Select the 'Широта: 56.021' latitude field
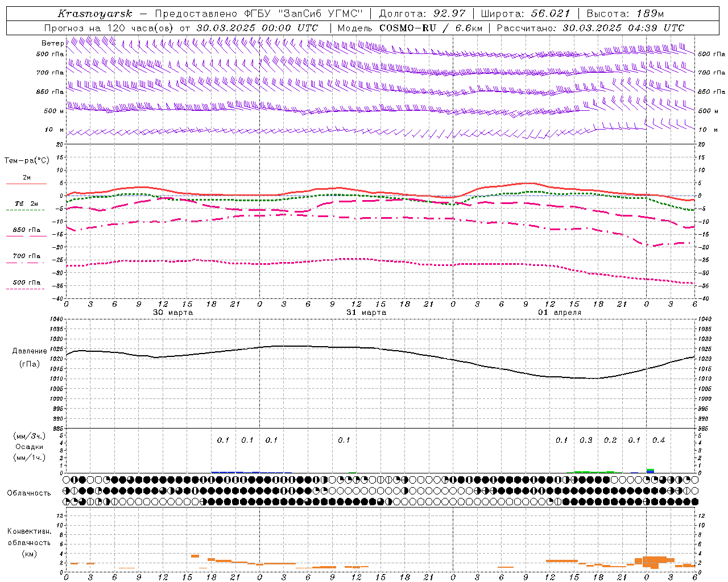This screenshot has height=582, width=728. (x=525, y=14)
